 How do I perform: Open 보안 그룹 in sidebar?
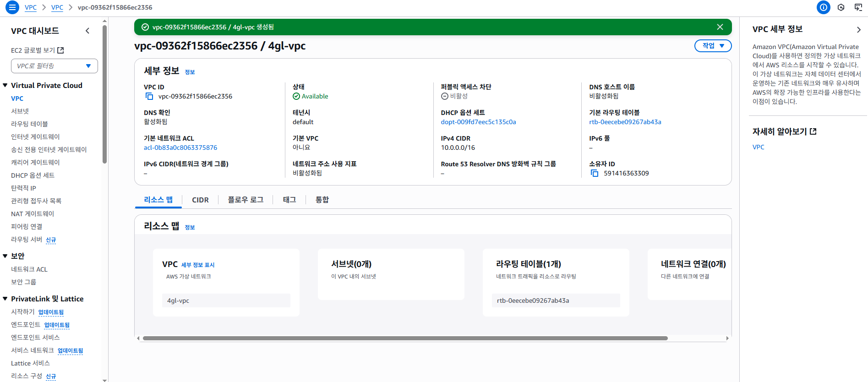[23, 282]
